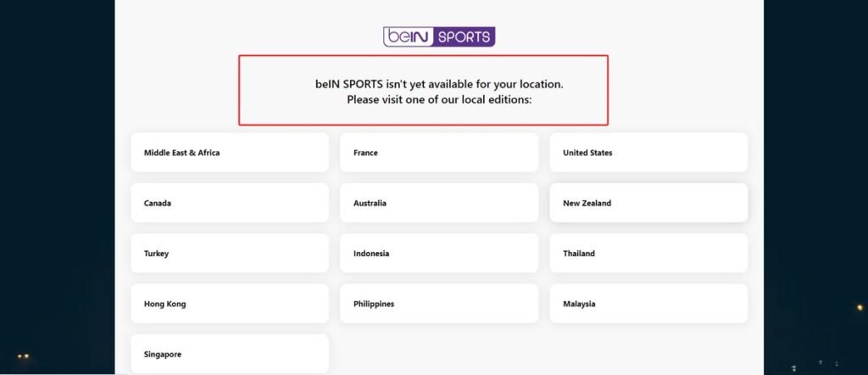The height and width of the screenshot is (375, 868).
Task: Open the Philippines edition card
Action: [x=439, y=304]
